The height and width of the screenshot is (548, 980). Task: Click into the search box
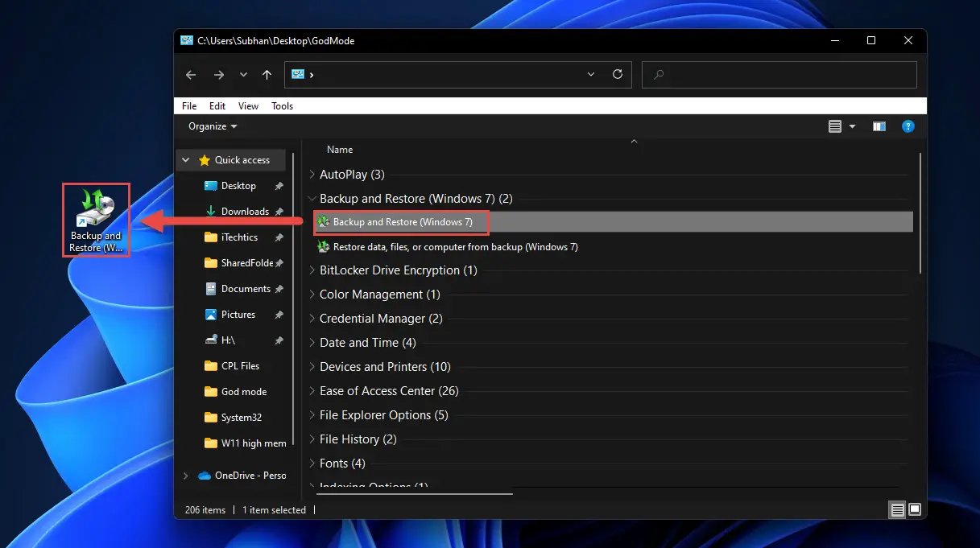[x=779, y=75]
